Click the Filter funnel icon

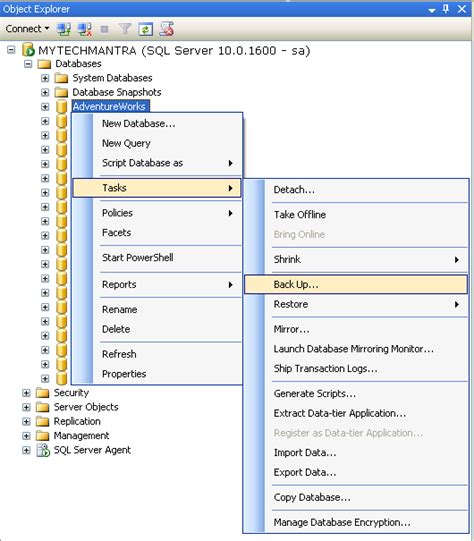click(x=125, y=29)
